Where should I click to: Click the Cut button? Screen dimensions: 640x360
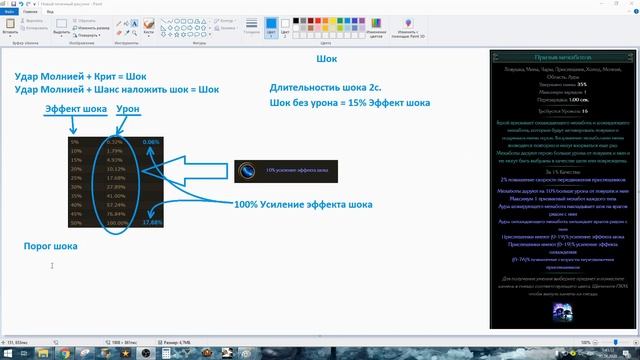(32, 20)
